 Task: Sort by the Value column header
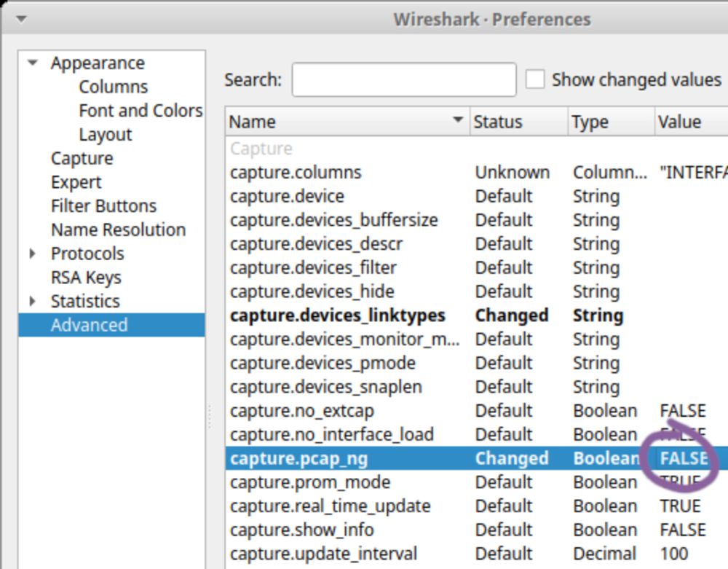coord(692,122)
